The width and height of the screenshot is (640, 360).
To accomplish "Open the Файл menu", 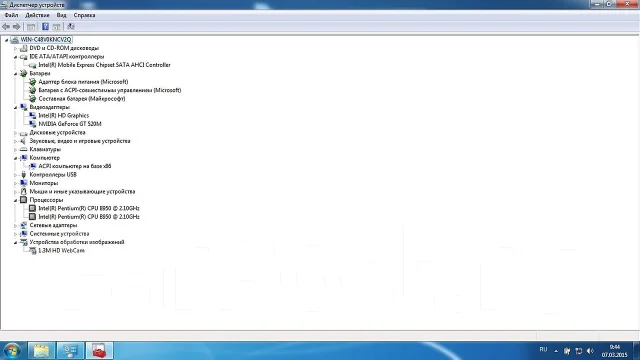I will tap(11, 15).
